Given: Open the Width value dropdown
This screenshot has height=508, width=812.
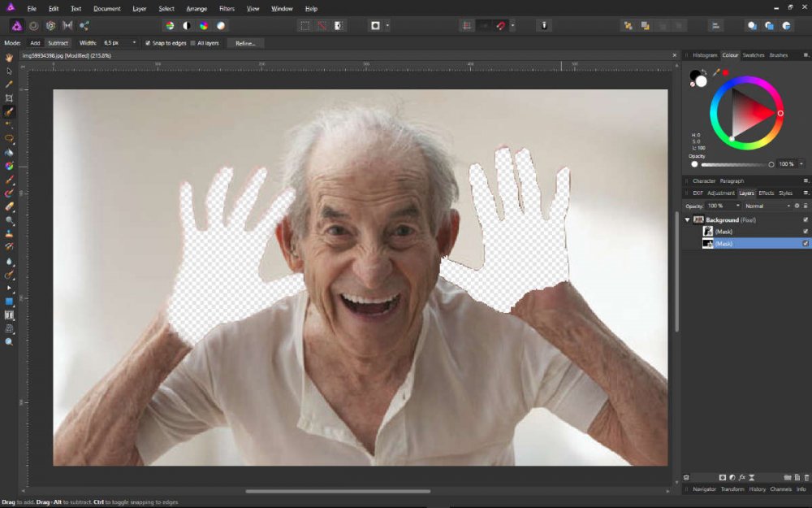Looking at the screenshot, I should pyautogui.click(x=134, y=43).
